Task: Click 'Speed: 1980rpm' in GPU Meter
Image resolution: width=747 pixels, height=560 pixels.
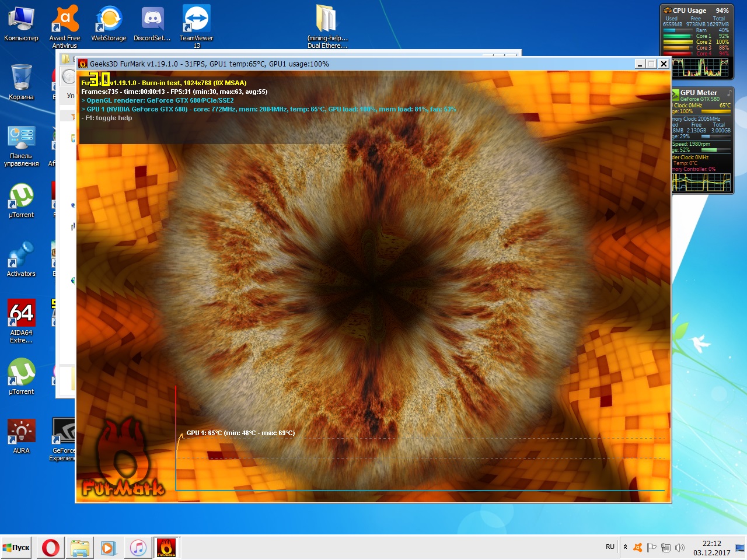Action: point(692,144)
